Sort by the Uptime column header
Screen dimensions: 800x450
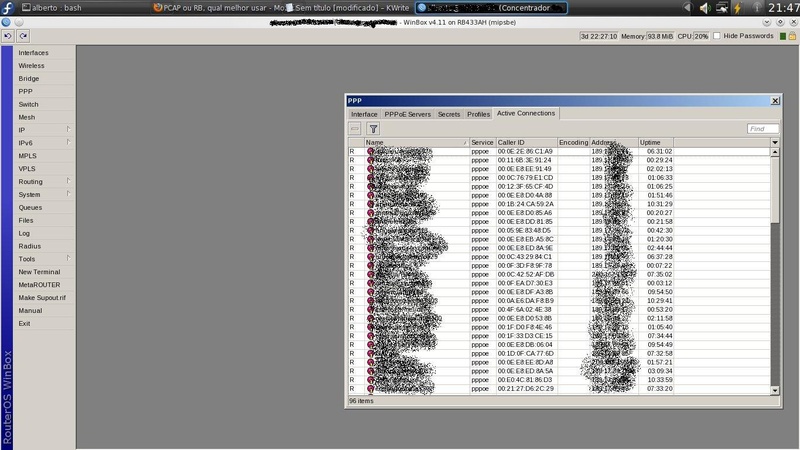[x=656, y=142]
